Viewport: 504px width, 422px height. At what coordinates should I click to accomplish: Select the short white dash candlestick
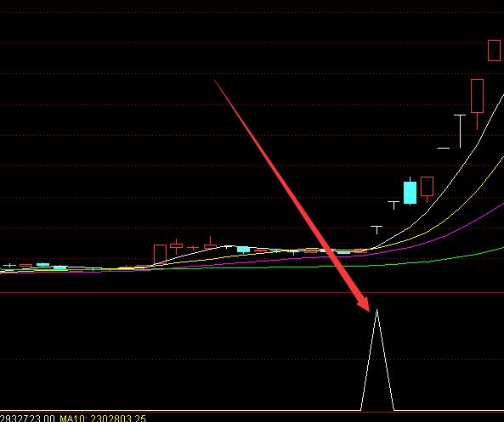pos(444,148)
